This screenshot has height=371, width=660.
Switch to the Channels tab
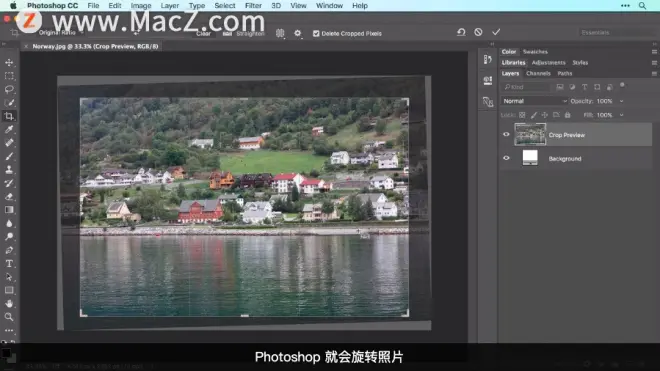[538, 73]
